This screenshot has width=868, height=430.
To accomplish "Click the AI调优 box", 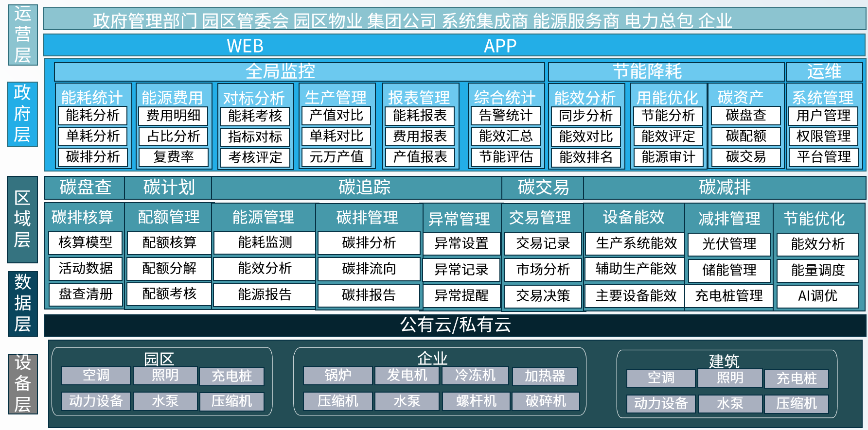I will click(817, 296).
